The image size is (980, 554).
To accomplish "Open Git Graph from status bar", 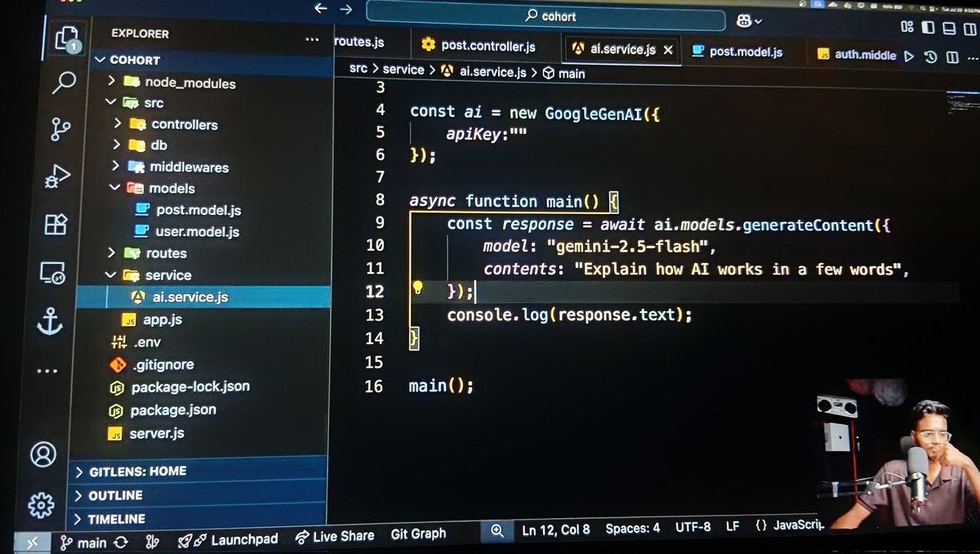I will pyautogui.click(x=418, y=534).
